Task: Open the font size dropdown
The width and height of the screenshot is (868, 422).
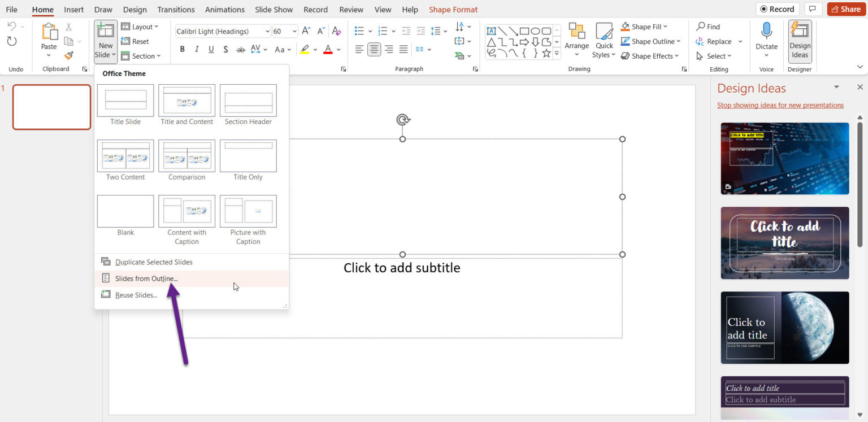Action: (x=293, y=31)
